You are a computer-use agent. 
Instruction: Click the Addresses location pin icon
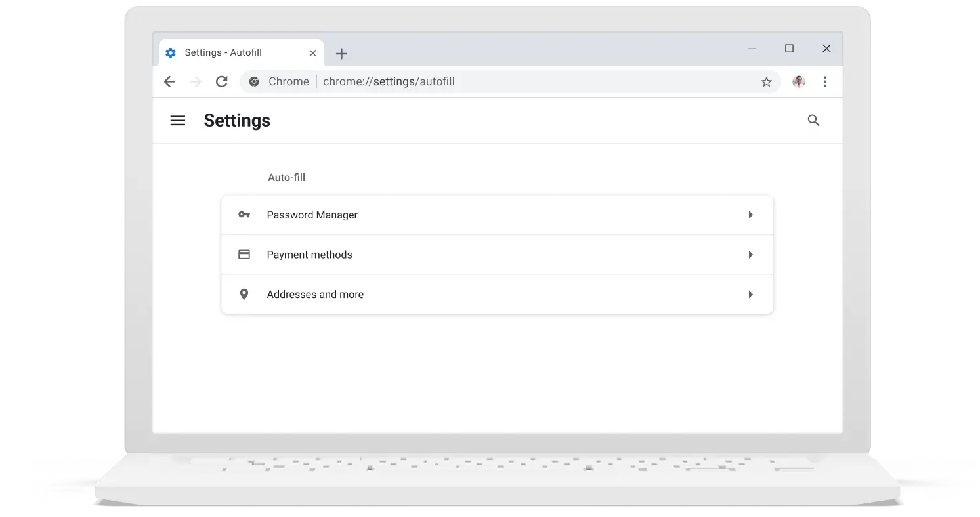pyautogui.click(x=244, y=295)
